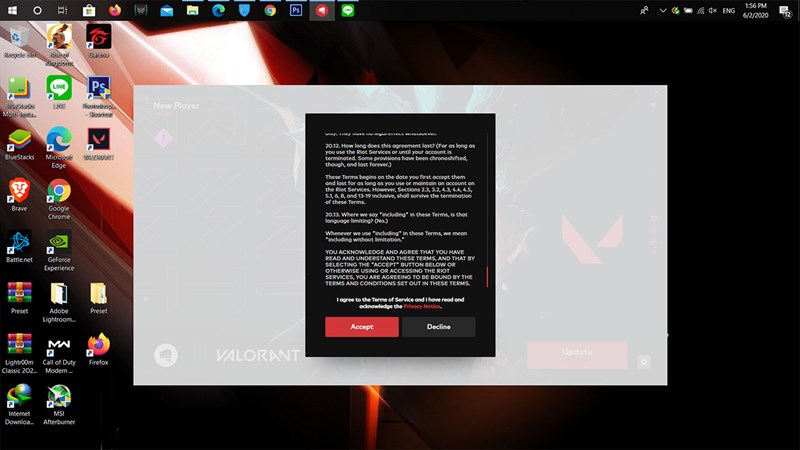Open the Adobe Lightroom folder
Image resolution: width=800 pixels, height=450 pixels.
(x=59, y=302)
